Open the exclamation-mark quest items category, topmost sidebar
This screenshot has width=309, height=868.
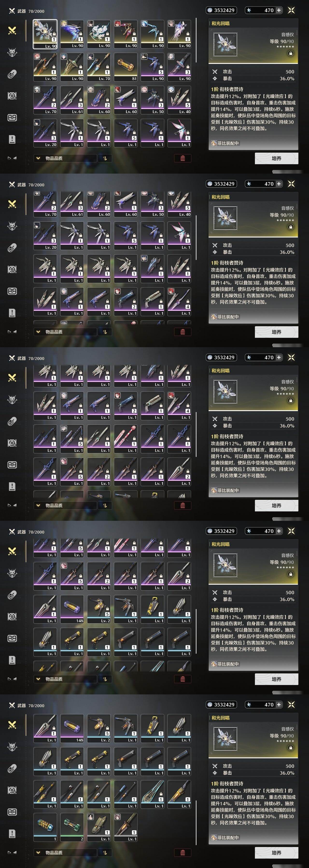(x=12, y=139)
